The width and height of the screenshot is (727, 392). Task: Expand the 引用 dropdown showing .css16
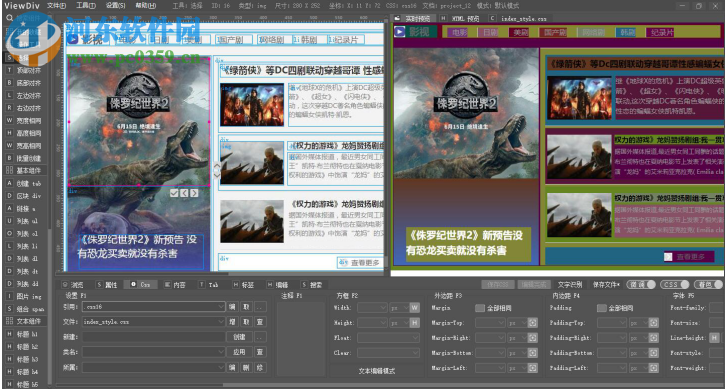pyautogui.click(x=221, y=307)
